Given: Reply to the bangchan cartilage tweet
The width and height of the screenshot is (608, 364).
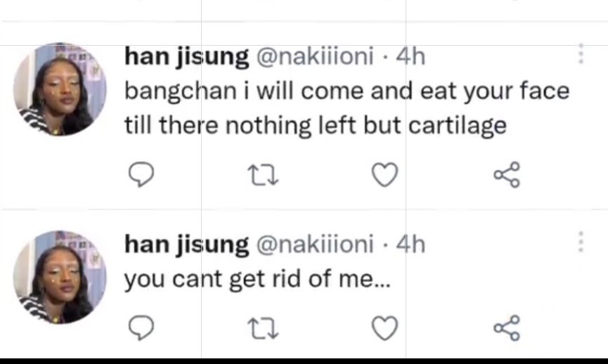Looking at the screenshot, I should pos(141,175).
